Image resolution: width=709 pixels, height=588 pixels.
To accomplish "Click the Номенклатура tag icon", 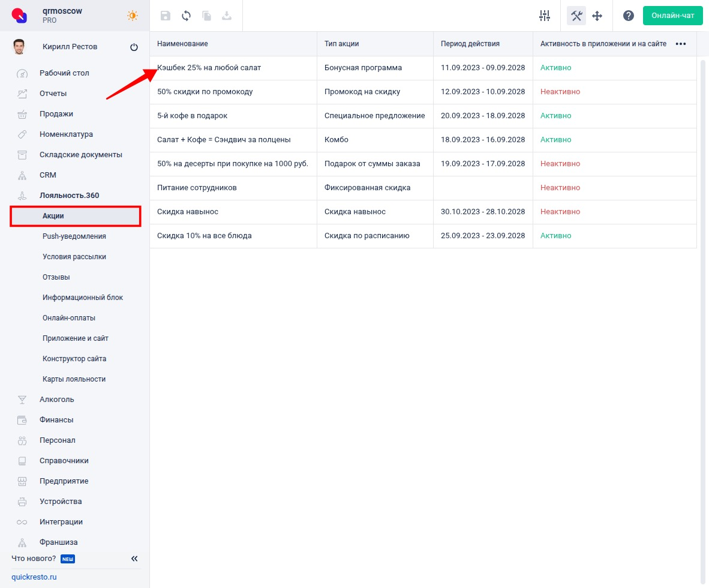I will coord(22,134).
